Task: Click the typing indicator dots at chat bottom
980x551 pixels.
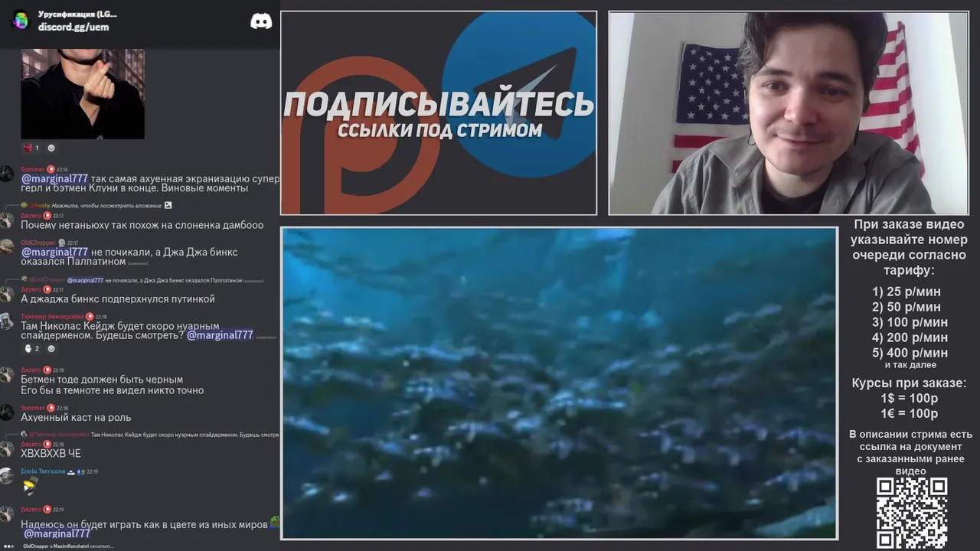Action: click(x=8, y=546)
